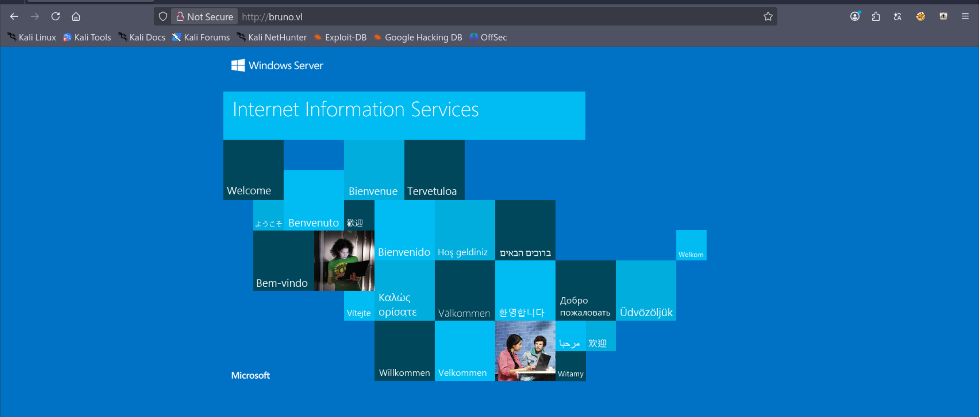The width and height of the screenshot is (980, 417).
Task: Reload the current page
Action: 56,16
